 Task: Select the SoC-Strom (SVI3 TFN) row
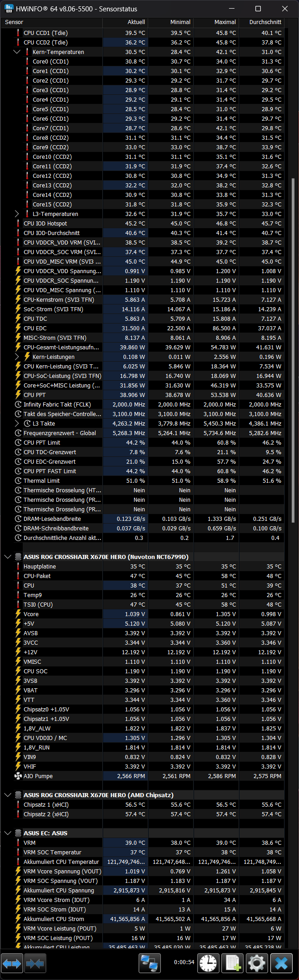pyautogui.click(x=143, y=309)
